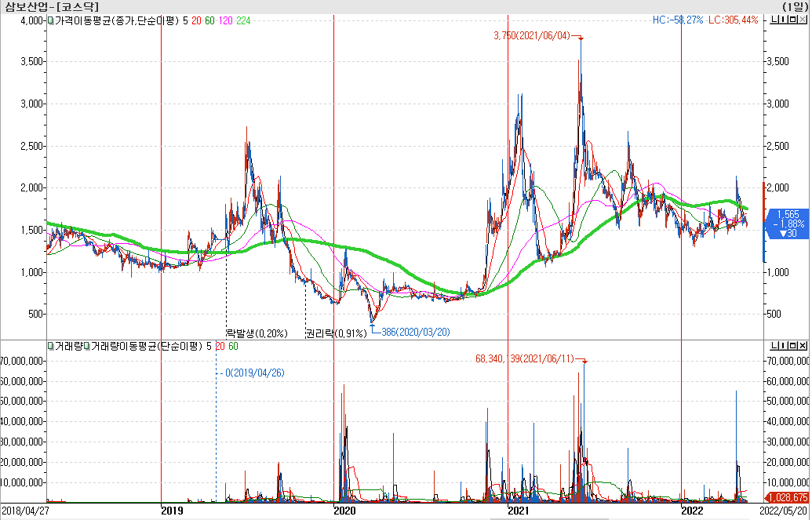Click the 68,340,139(2021/06/11) volume peak annotation

click(525, 358)
